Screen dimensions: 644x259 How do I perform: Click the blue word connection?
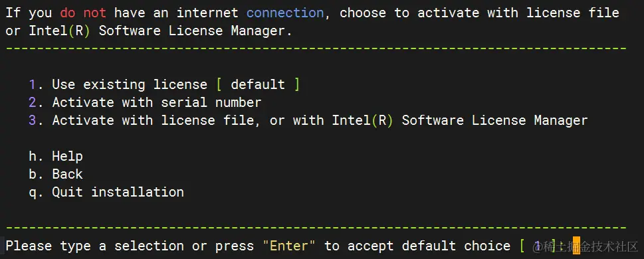click(x=285, y=13)
